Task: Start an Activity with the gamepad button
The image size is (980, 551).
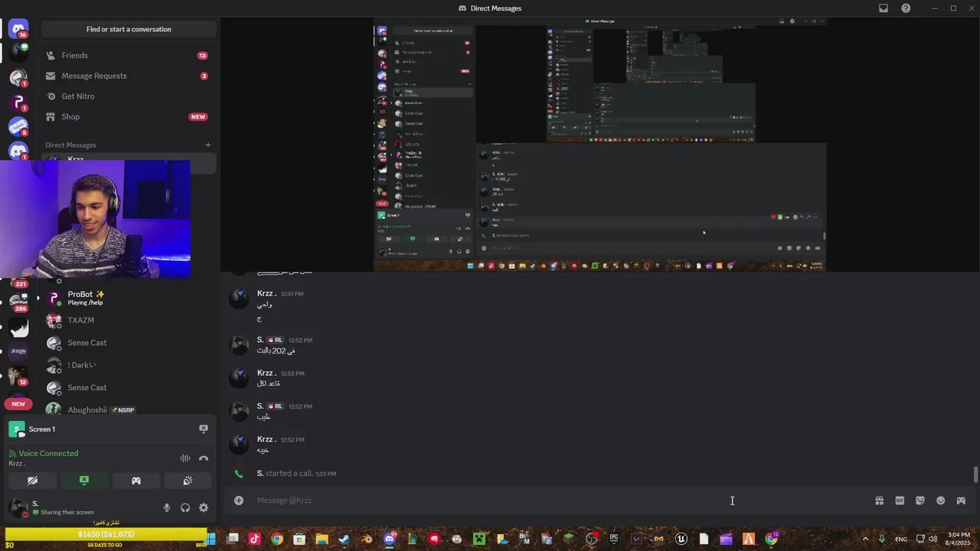Action: (x=136, y=481)
